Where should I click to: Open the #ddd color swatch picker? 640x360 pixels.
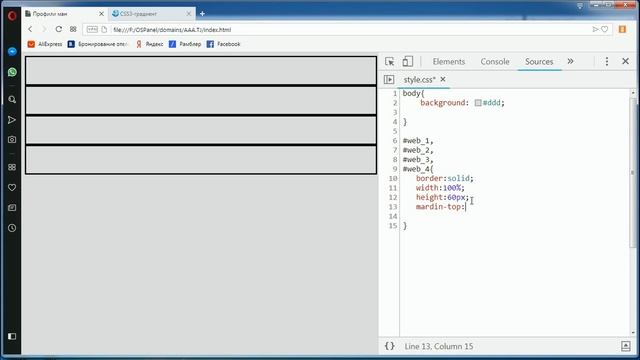478,103
